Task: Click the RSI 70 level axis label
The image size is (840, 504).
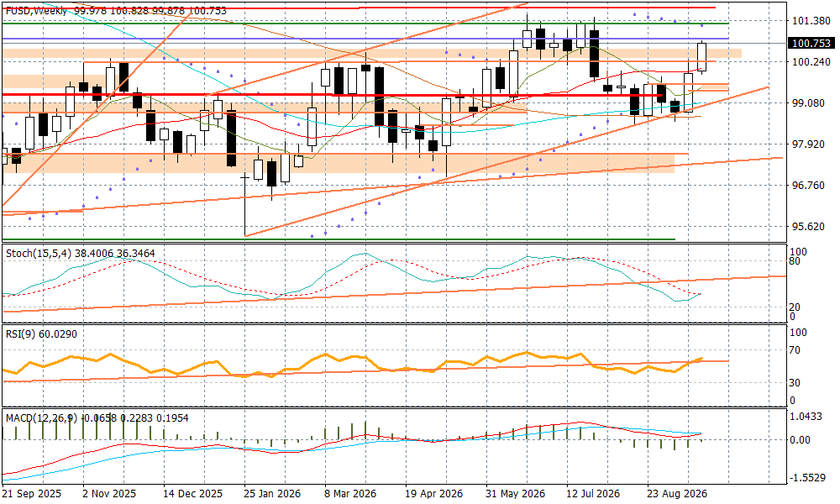Action: tap(795, 350)
